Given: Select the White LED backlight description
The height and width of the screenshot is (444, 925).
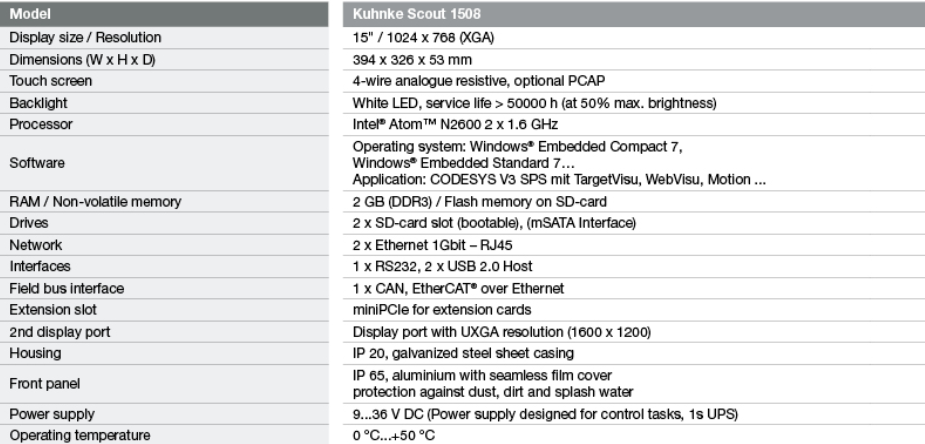Looking at the screenshot, I should coord(534,103).
